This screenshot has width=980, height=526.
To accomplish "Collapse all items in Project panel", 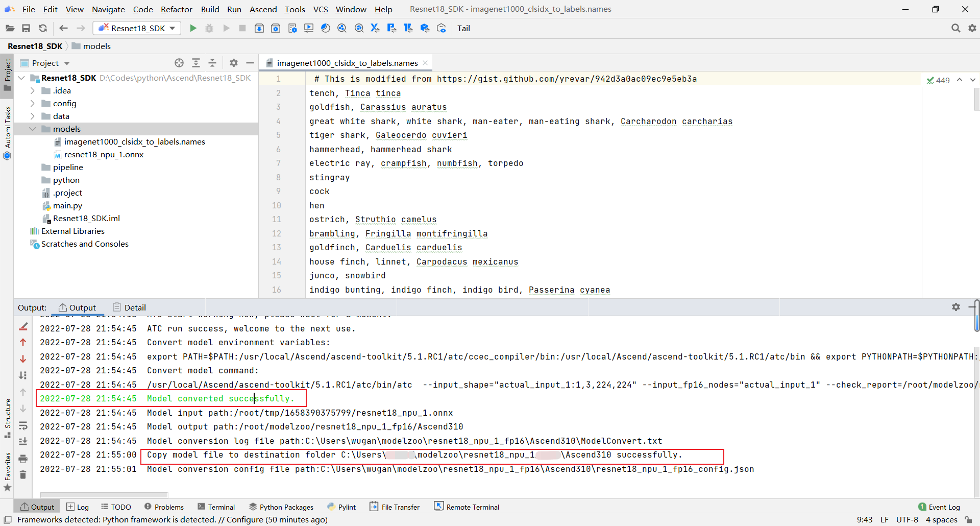I will [212, 63].
